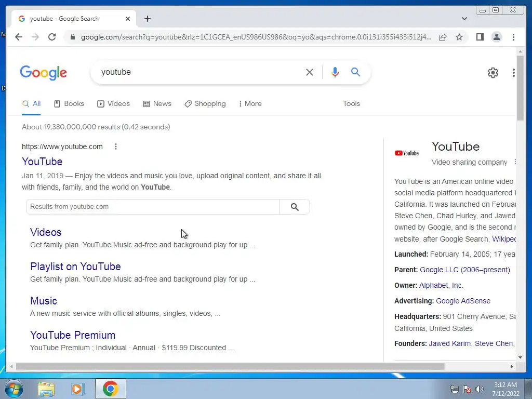Open YouTube Premium sitelink
This screenshot has height=399, width=532.
point(73,335)
